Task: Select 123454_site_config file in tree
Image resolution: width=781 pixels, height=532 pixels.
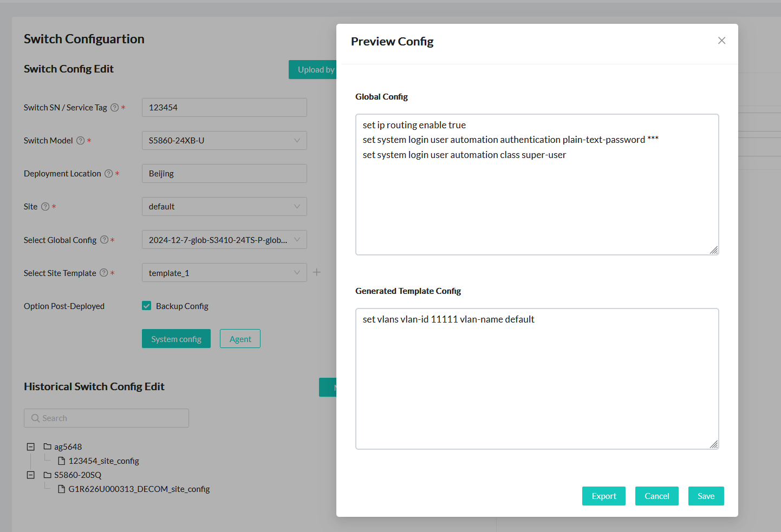Action: click(103, 461)
